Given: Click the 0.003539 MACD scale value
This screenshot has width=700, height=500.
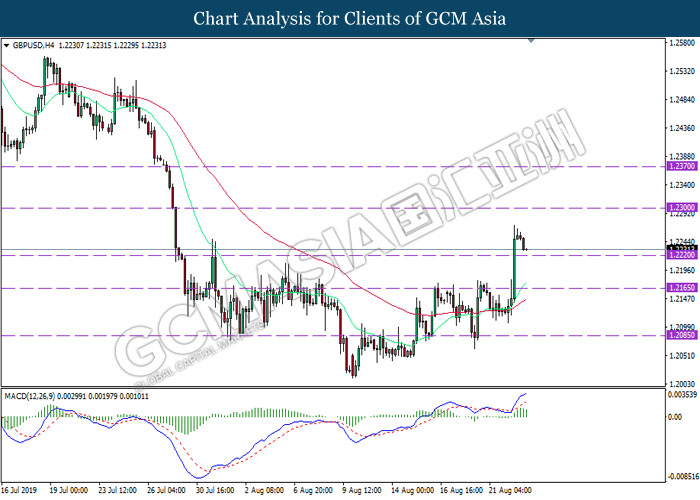Looking at the screenshot, I should 683,395.
